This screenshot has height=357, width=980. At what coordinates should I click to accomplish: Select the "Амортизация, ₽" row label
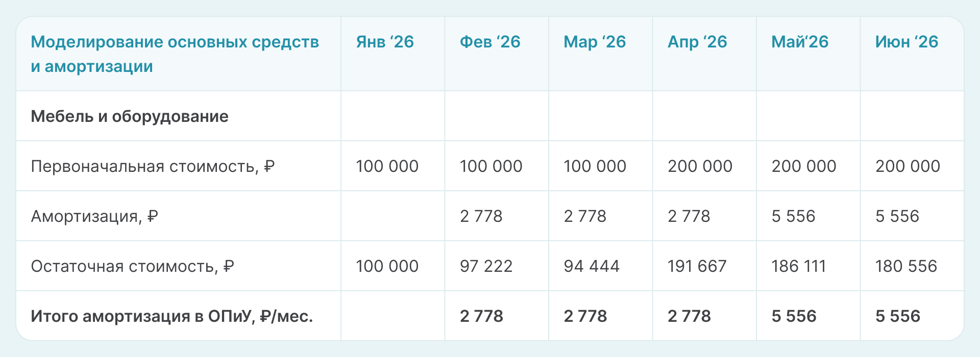[94, 216]
